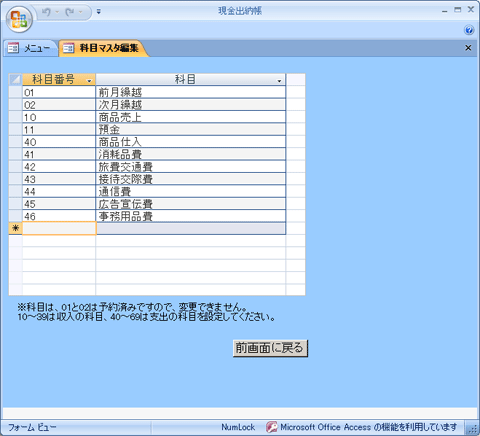Click the cell with number 44
480x436 pixels.
59,191
